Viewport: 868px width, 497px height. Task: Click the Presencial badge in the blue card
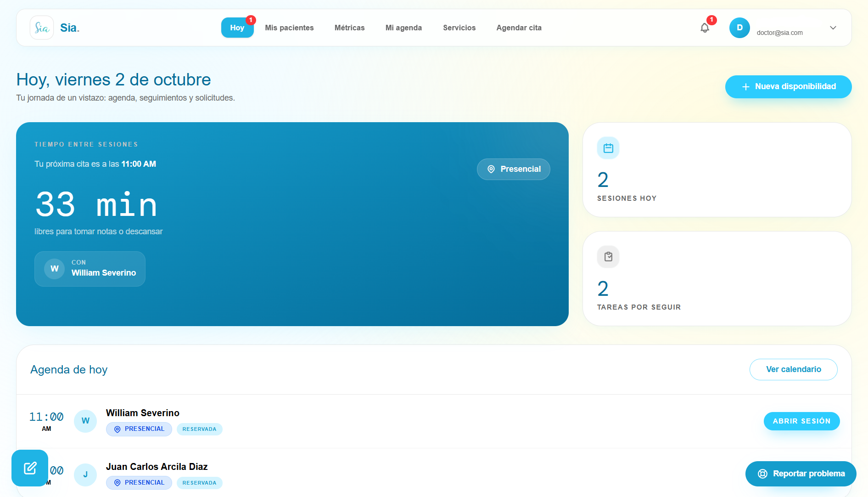[x=513, y=169]
